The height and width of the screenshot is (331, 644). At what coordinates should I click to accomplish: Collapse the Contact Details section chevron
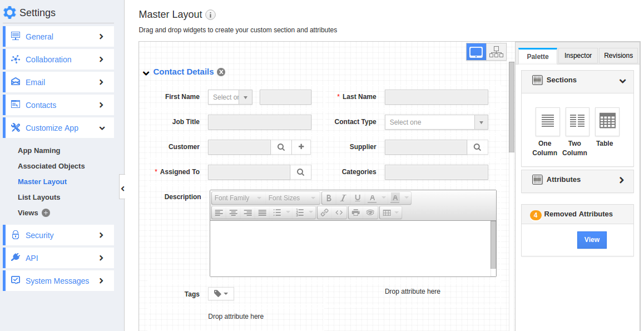point(146,73)
